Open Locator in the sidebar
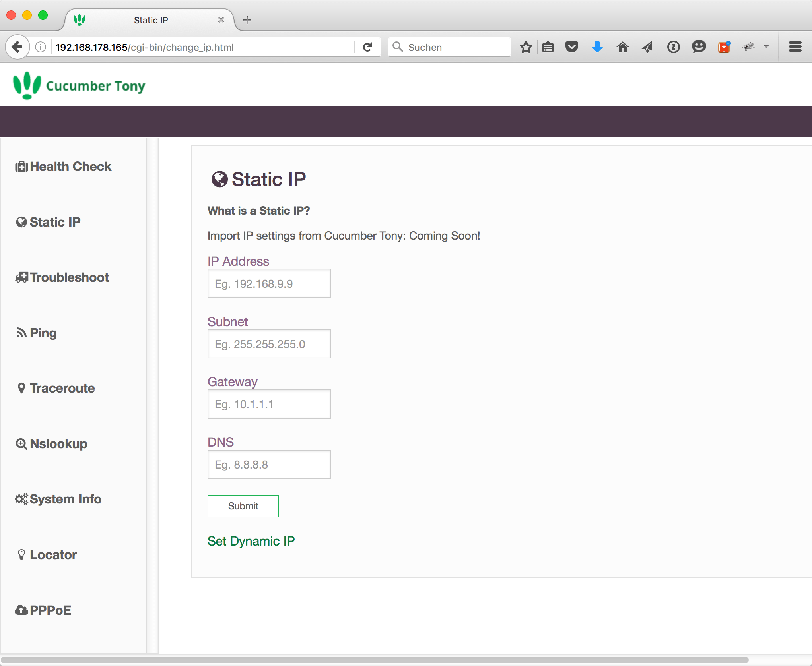 (x=47, y=555)
